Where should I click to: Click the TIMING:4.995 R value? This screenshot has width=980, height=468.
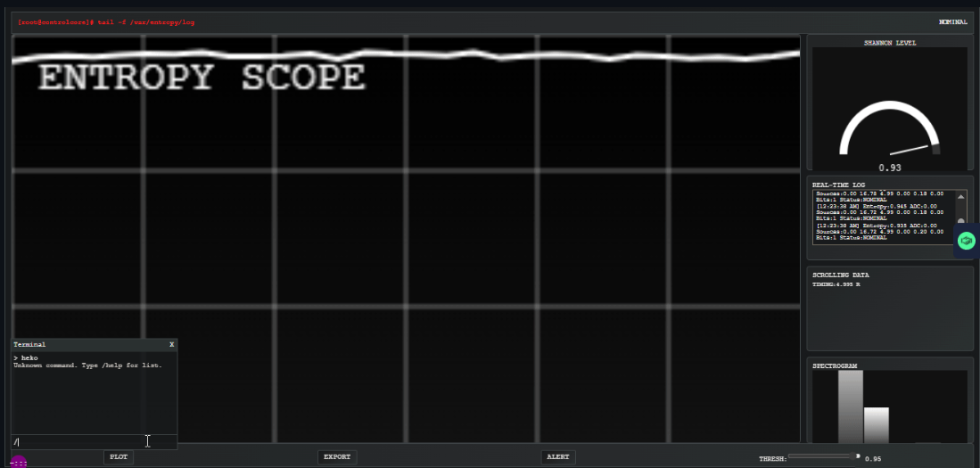[836, 284]
